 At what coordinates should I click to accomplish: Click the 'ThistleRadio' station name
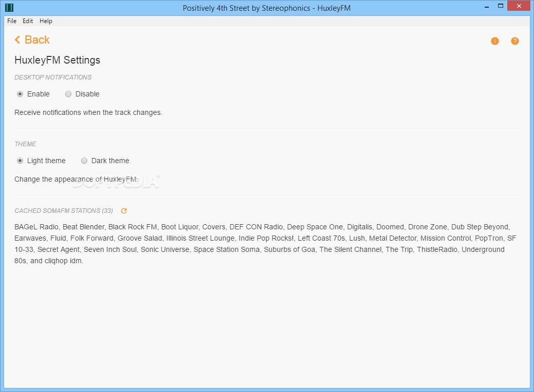pos(437,249)
